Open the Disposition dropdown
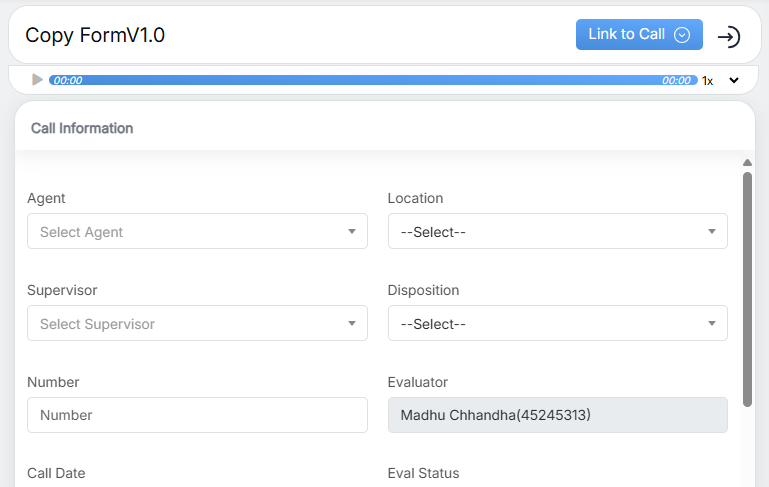Viewport: 769px width, 487px height. tap(557, 324)
